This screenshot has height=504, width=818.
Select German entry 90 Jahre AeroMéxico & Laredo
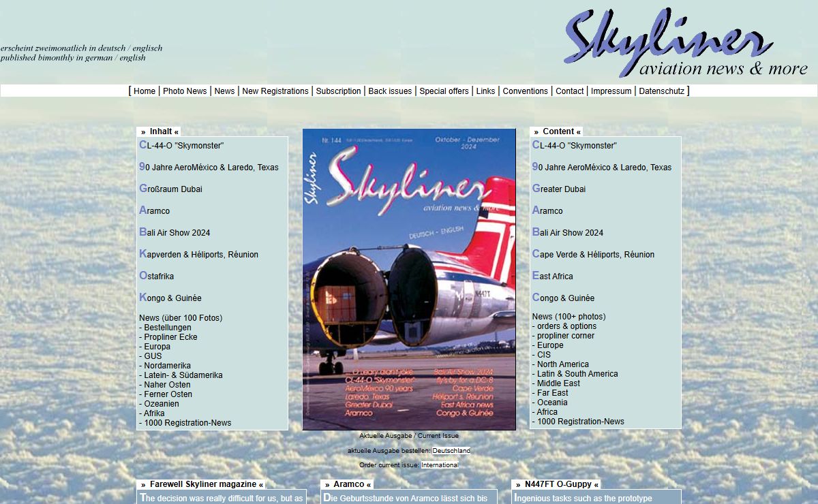[209, 167]
